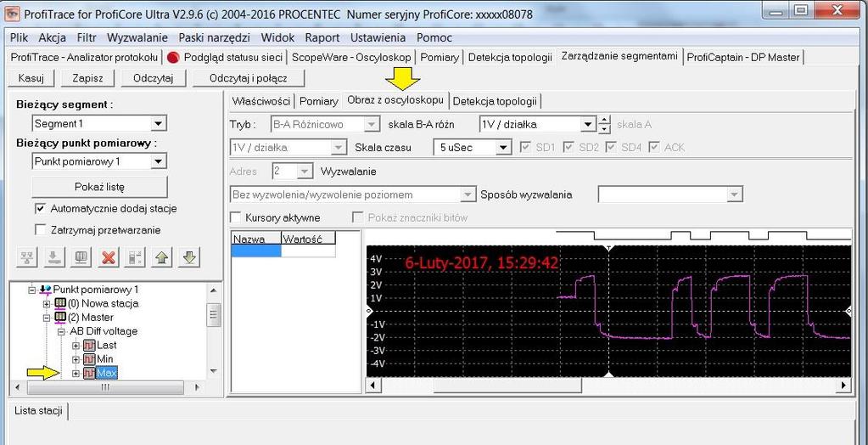Click the tree horizontal scrollbar thumb
Image resolution: width=868 pixels, height=445 pixels.
[x=104, y=387]
